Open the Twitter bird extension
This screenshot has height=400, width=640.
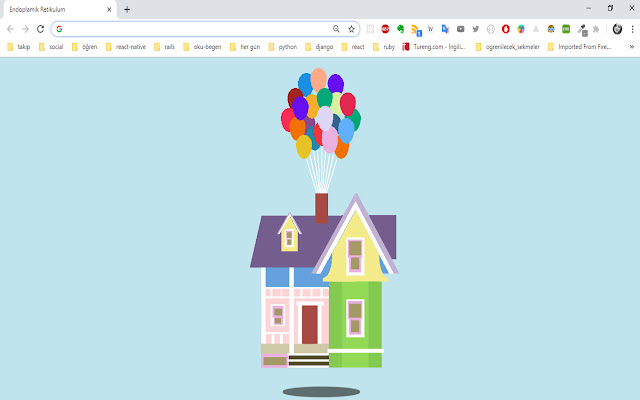pyautogui.click(x=476, y=29)
